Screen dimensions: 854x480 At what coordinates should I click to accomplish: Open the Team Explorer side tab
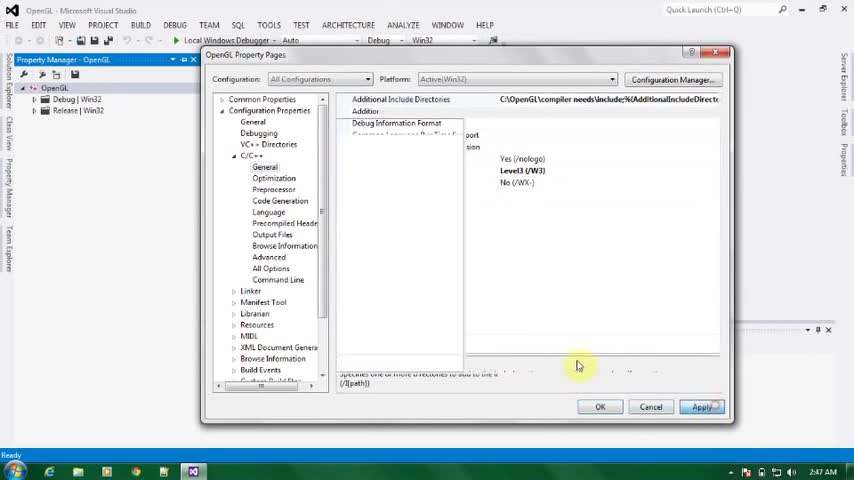[x=9, y=248]
